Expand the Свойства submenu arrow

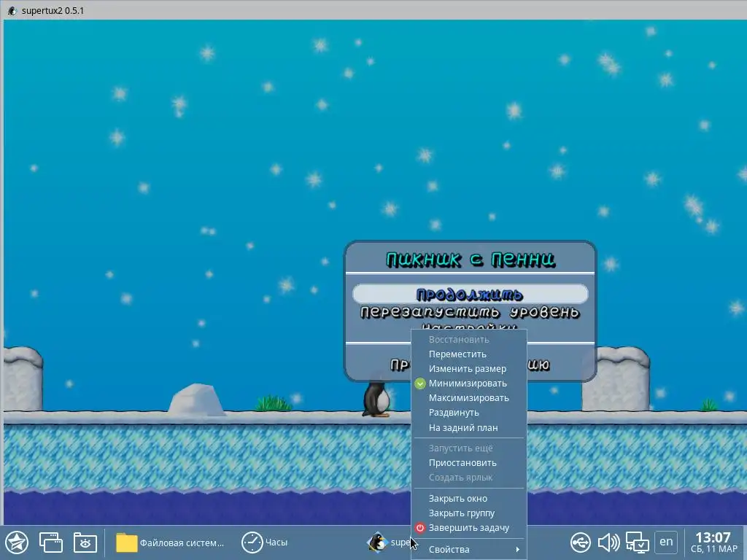(x=517, y=550)
